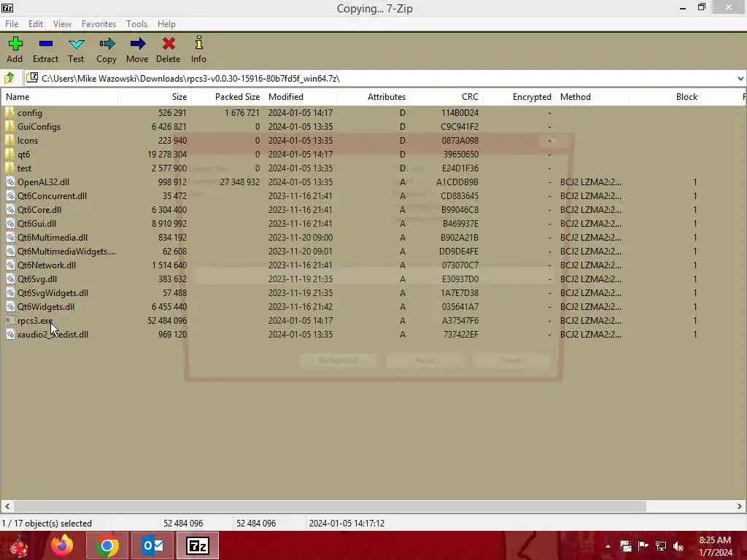Click the network tray icon
Viewport: 747px width, 560px height.
(661, 546)
